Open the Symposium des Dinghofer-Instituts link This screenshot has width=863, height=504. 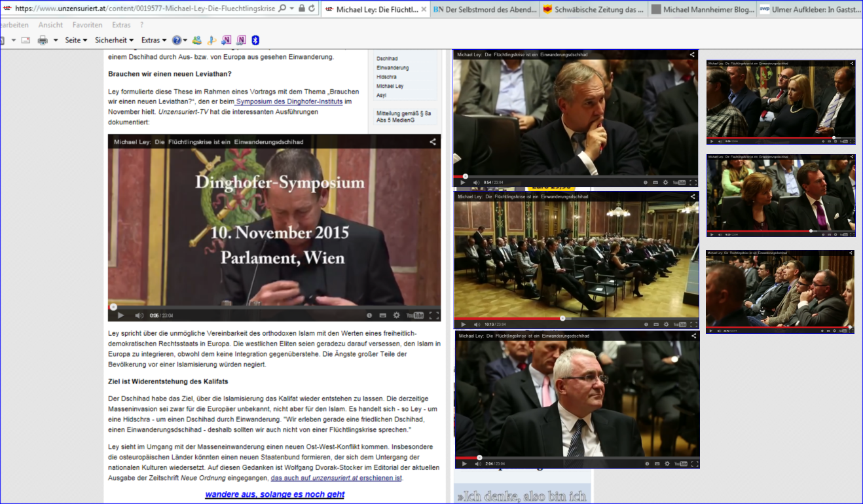[289, 101]
